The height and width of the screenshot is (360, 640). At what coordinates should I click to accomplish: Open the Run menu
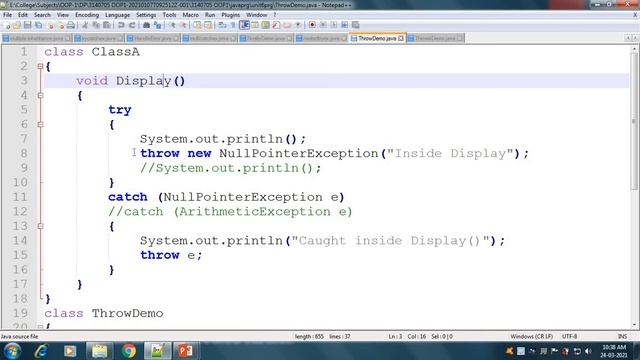tap(210, 15)
